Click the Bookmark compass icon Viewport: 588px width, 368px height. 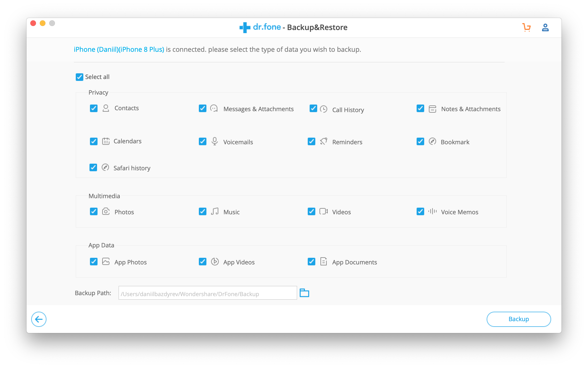coord(432,141)
